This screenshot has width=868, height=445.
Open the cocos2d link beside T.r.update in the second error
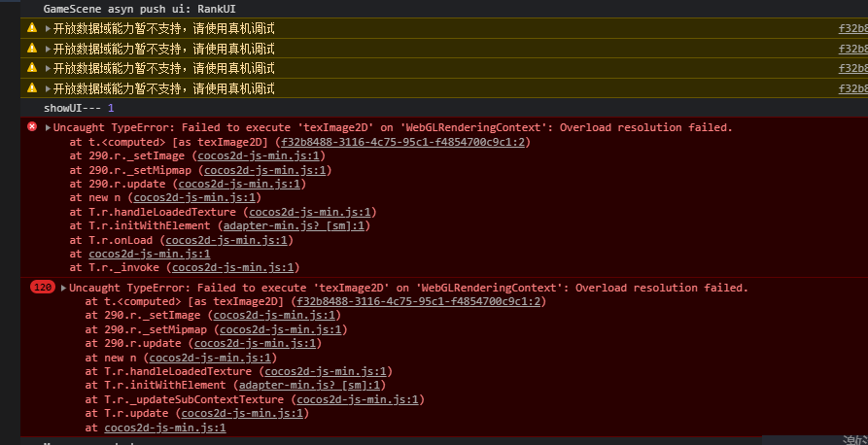tap(244, 413)
